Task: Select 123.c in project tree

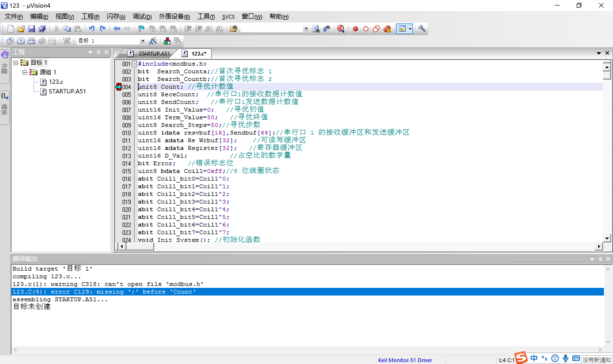Action: [56, 82]
